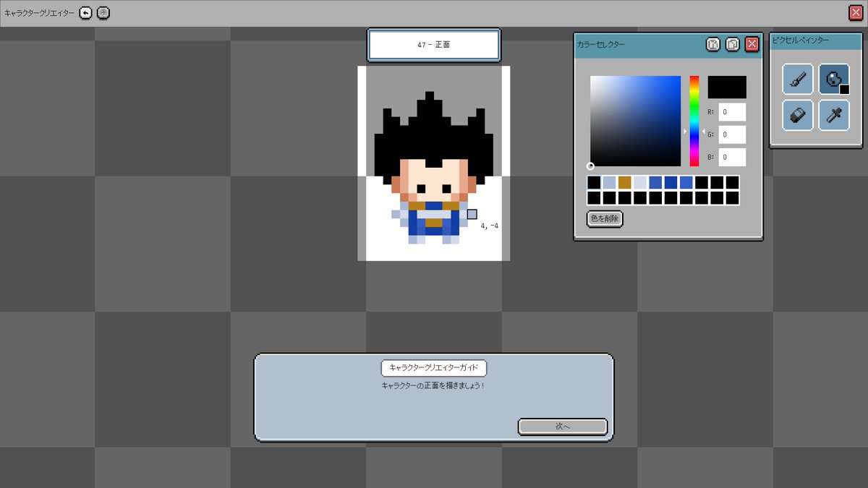Click the greyed redo arrow icon
Viewport: 868px width, 488px height.
coord(103,13)
